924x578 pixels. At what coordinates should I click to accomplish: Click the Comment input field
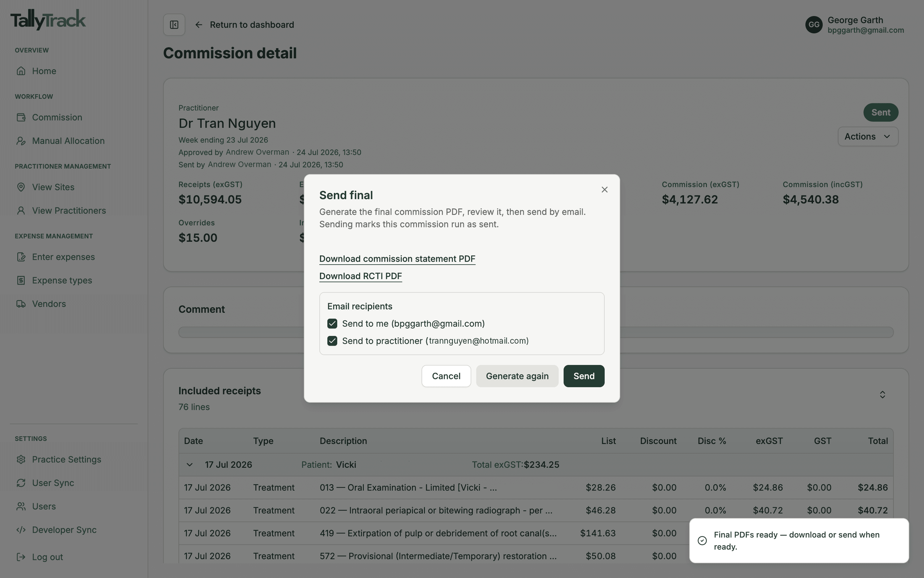(x=535, y=332)
